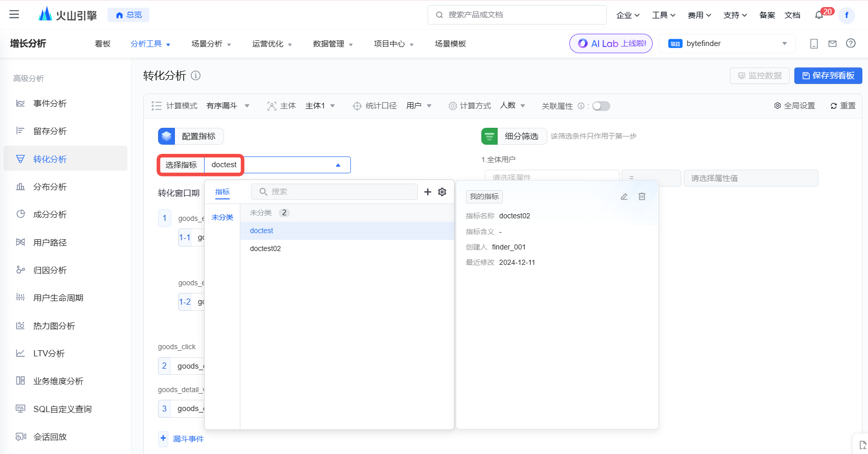Open the 看板 nav item
Viewport: 868px width, 454px height.
pos(103,44)
